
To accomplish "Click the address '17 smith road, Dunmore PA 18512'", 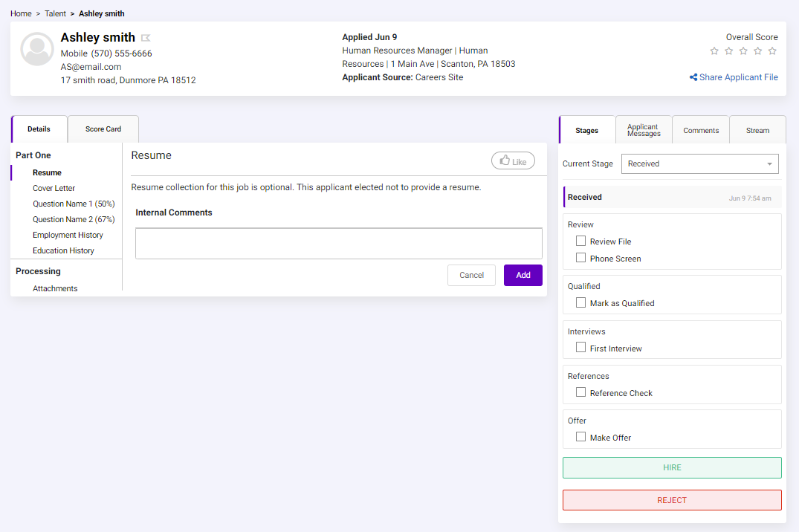I will [128, 80].
